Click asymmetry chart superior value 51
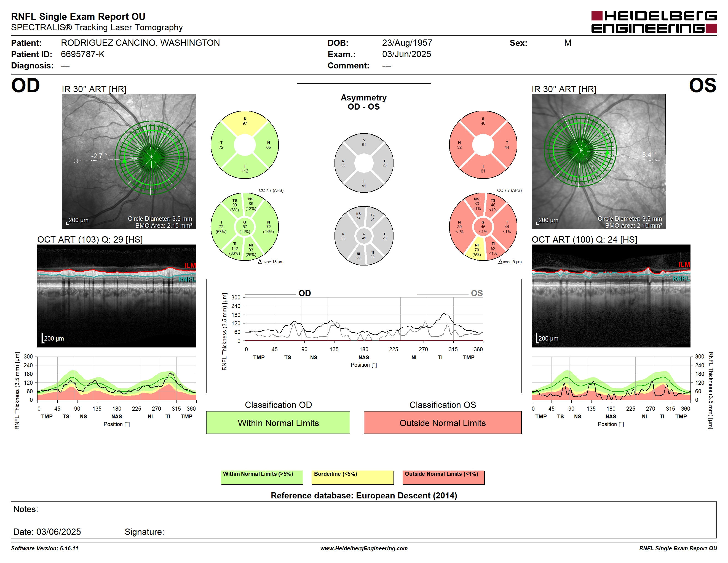Screen dimensions: 728x563 point(364,144)
